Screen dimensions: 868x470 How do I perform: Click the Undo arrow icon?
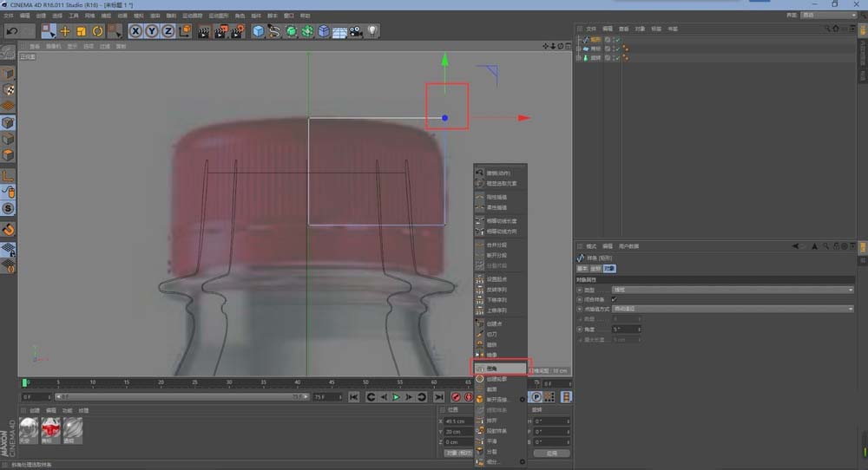11,31
